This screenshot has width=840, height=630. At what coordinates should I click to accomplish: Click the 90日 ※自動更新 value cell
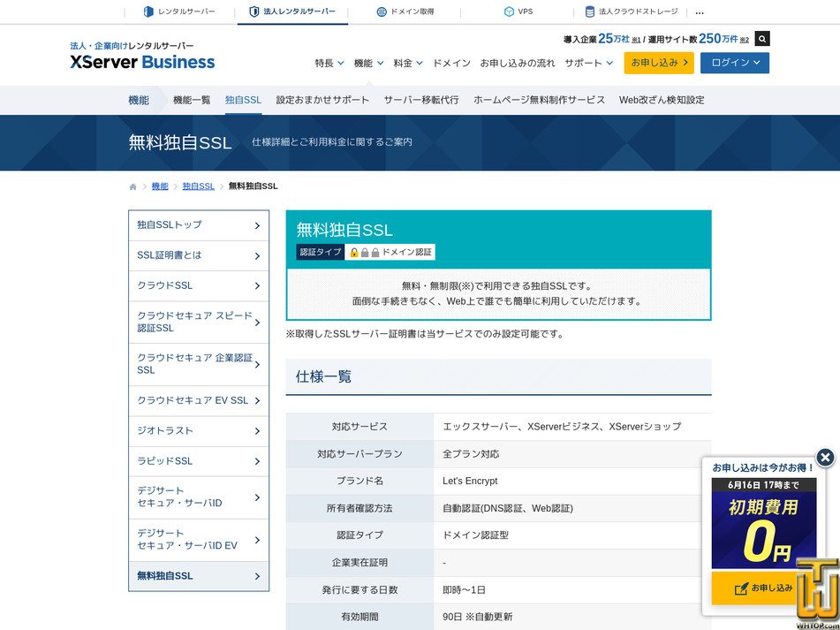572,617
